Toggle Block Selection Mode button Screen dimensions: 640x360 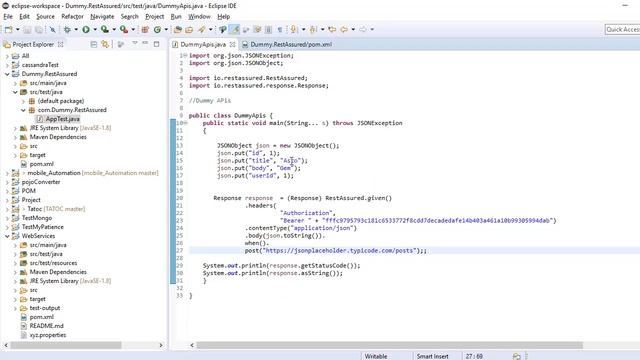pyautogui.click(x=268, y=29)
